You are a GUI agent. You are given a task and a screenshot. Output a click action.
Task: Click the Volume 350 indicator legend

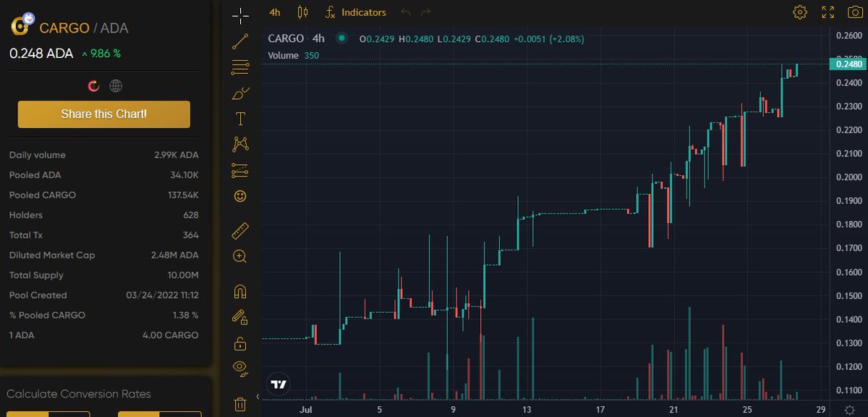[x=293, y=55]
